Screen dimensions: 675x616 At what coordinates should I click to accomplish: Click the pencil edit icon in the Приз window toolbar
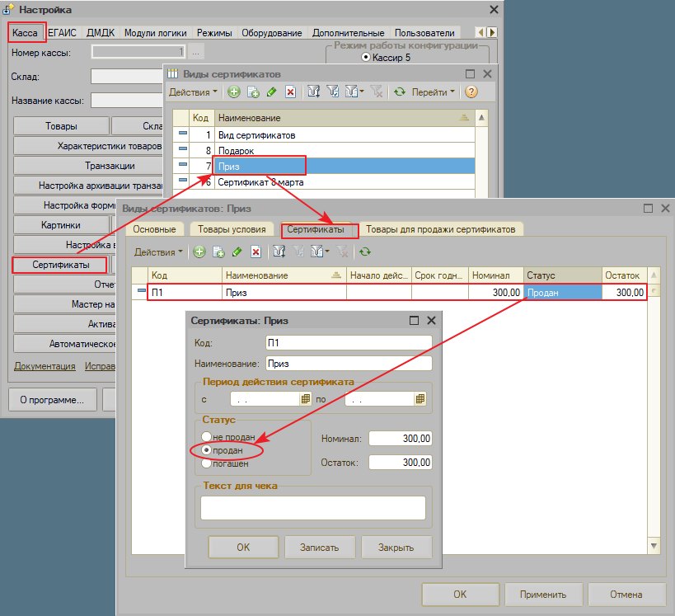(237, 252)
